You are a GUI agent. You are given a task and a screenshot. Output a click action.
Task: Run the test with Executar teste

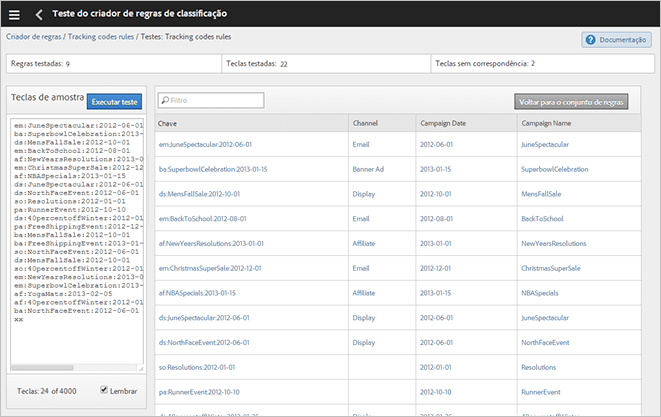[x=115, y=102]
